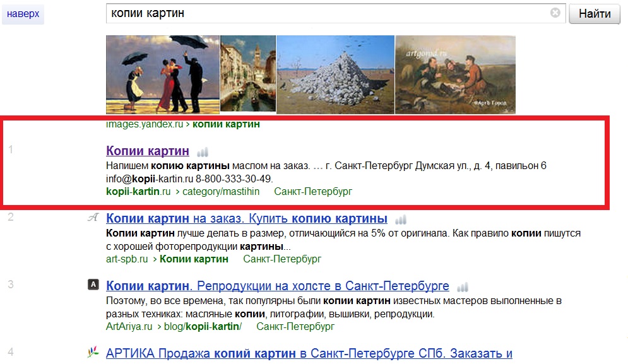Click the bar chart icon next to first result
The image size is (628, 364).
coord(203,152)
